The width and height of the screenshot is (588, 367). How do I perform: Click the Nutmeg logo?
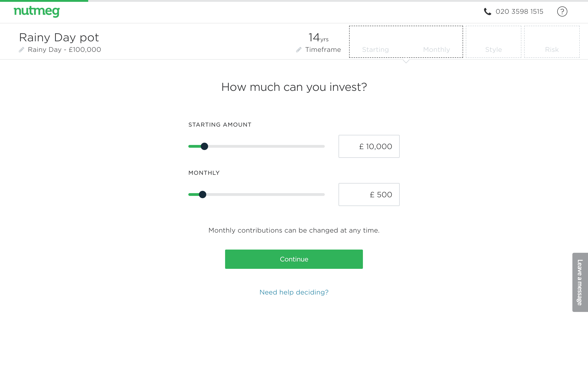(x=37, y=11)
